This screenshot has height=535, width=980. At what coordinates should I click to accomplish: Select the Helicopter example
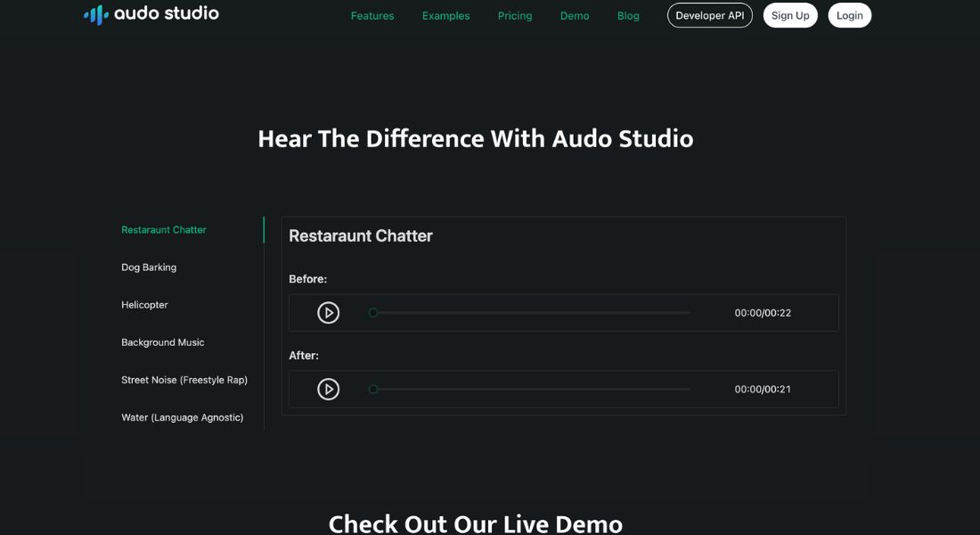tap(144, 305)
